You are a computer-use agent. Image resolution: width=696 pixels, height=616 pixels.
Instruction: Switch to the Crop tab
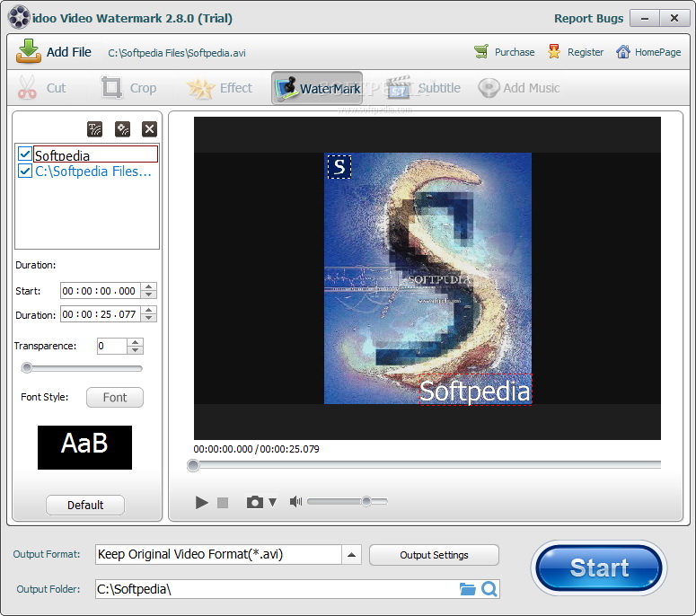[128, 87]
